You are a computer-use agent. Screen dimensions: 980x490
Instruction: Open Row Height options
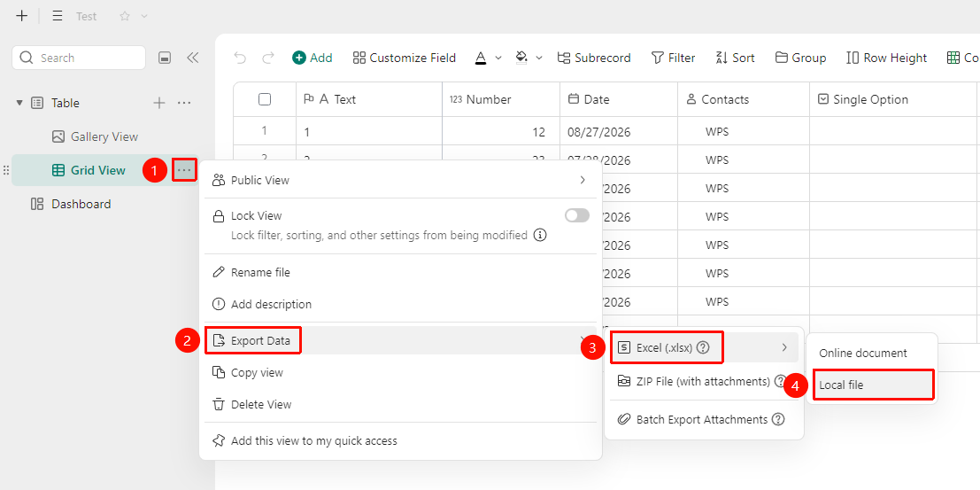tap(886, 58)
